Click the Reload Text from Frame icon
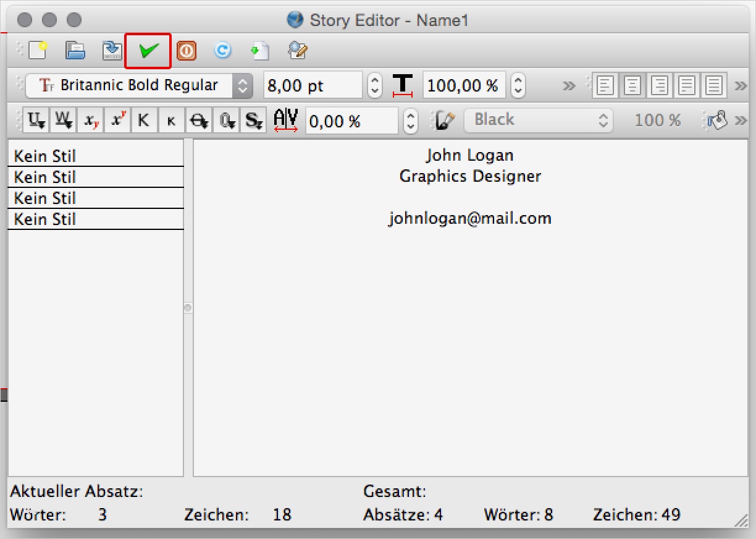The width and height of the screenshot is (756, 539). [222, 51]
